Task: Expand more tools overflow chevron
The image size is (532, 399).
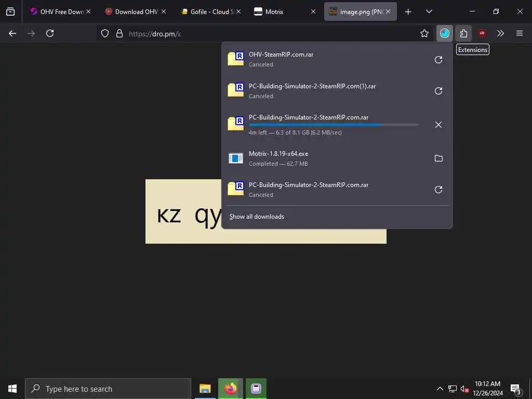Action: pyautogui.click(x=500, y=33)
